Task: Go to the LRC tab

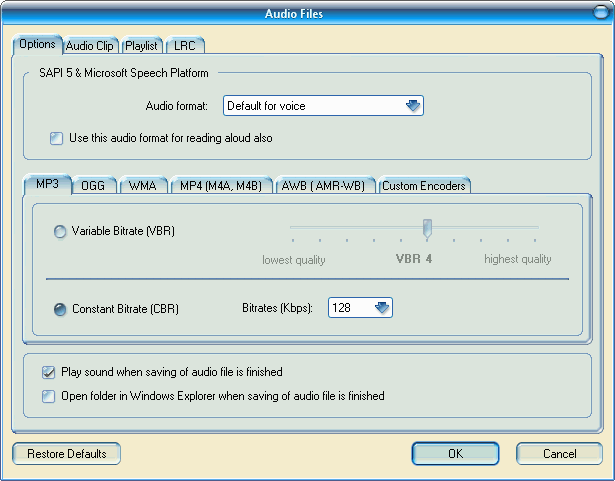Action: (185, 46)
